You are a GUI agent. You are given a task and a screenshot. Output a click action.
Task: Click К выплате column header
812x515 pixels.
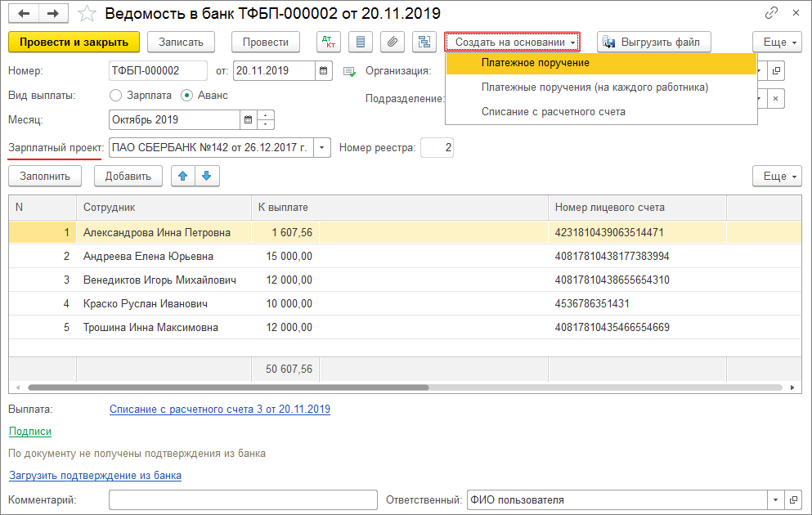pos(399,208)
